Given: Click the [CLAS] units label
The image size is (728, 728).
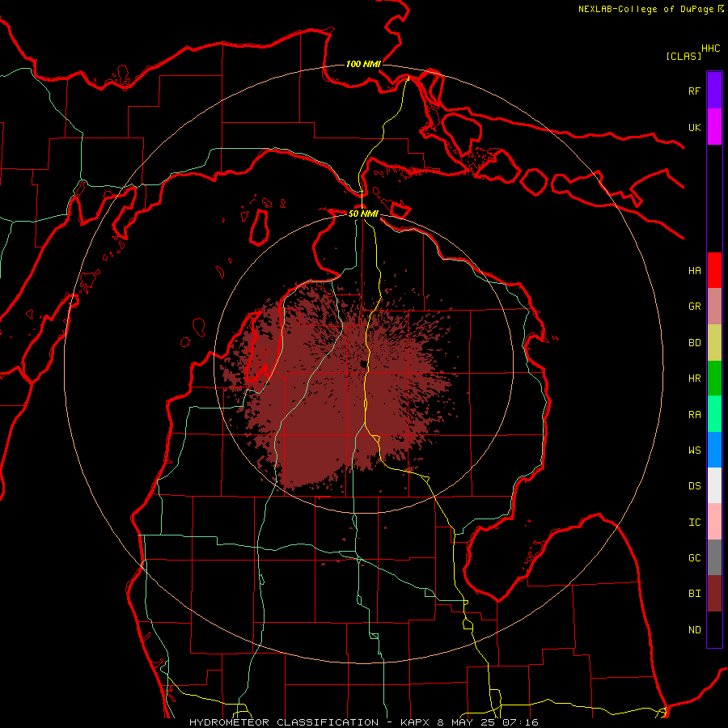Looking at the screenshot, I should click(684, 56).
